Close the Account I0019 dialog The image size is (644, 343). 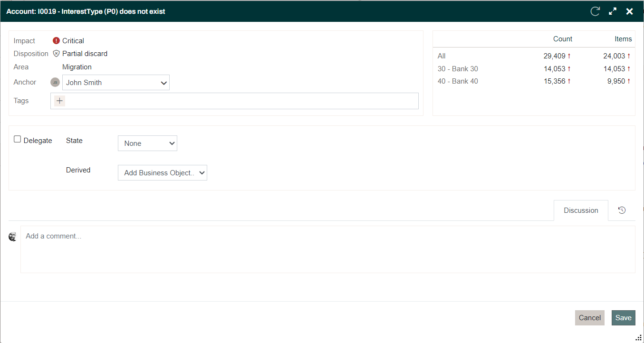tap(629, 11)
